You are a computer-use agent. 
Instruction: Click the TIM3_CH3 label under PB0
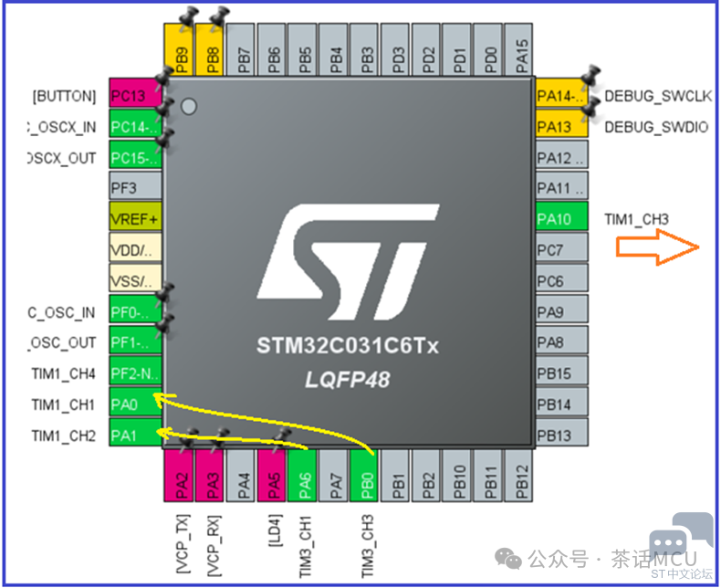pos(368,546)
